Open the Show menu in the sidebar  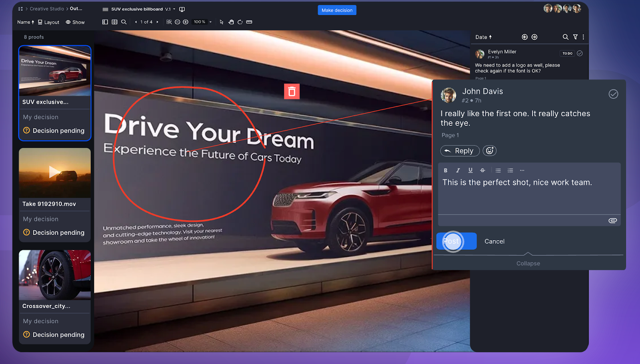[75, 22]
